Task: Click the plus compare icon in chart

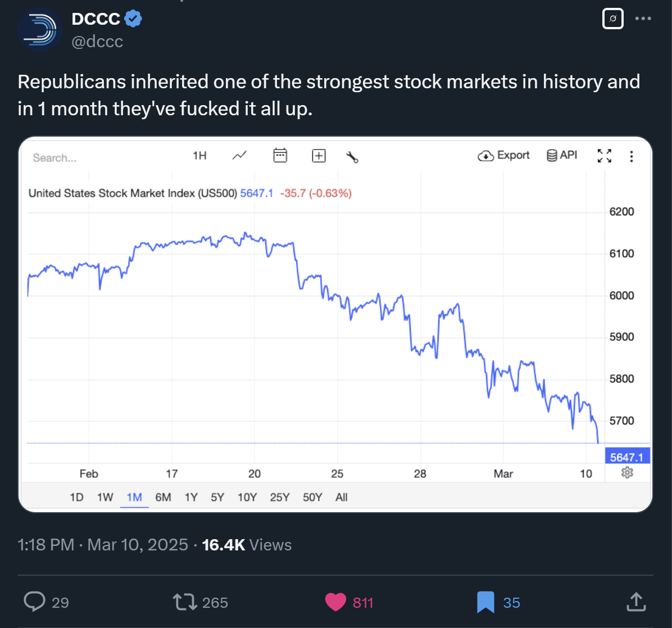Action: coord(319,156)
